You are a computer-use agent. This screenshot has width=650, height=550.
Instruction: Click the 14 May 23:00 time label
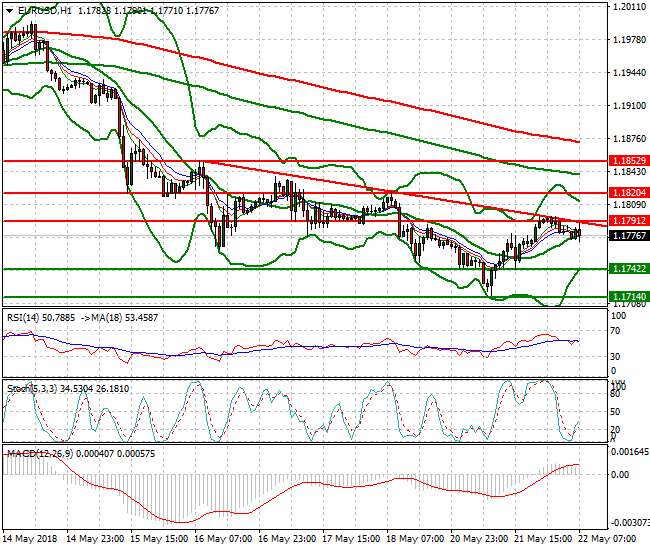click(x=95, y=539)
